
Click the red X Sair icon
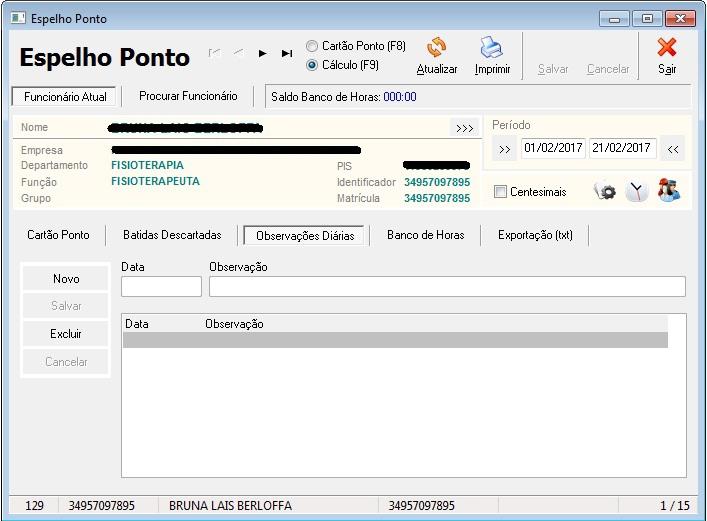coord(666,48)
